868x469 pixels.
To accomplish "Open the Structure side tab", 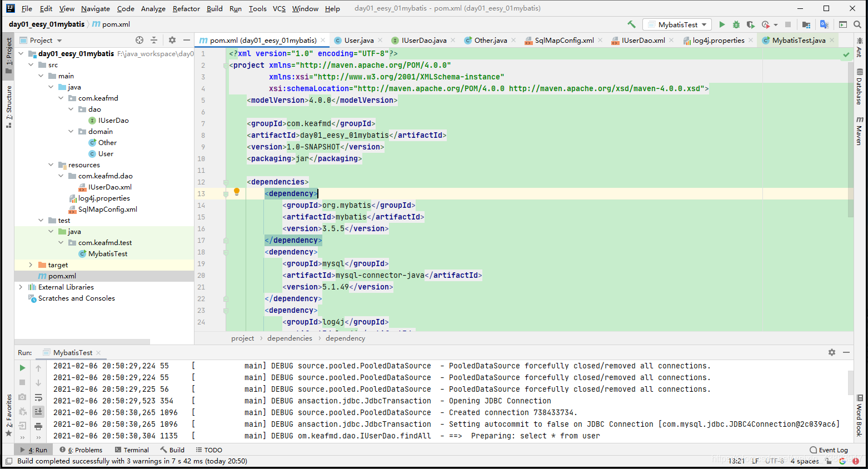I will tap(8, 107).
